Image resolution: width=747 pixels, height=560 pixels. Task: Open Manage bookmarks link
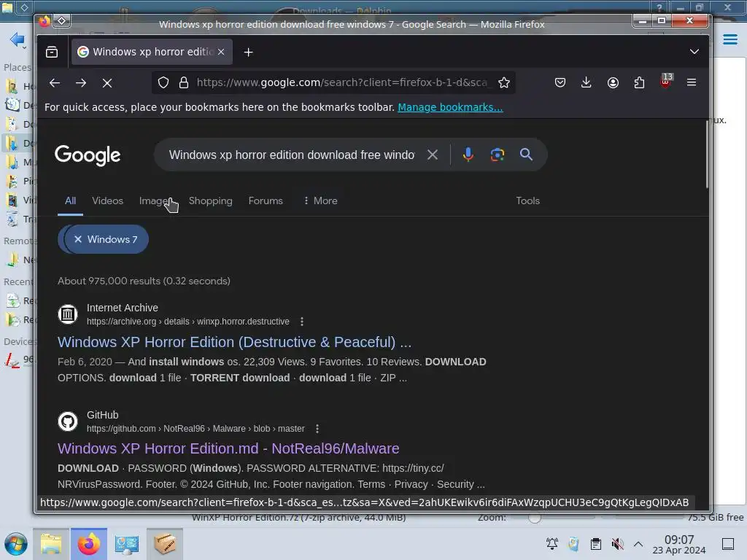pyautogui.click(x=450, y=107)
